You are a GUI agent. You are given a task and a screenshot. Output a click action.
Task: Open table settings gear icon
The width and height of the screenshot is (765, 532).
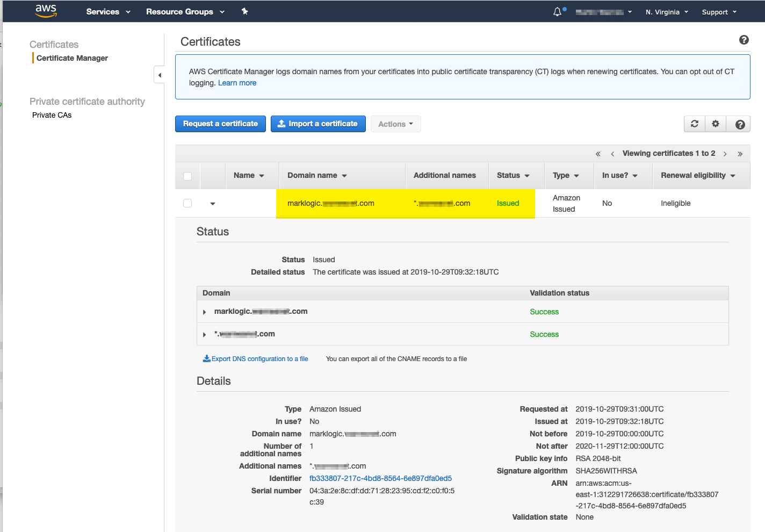[x=716, y=124]
